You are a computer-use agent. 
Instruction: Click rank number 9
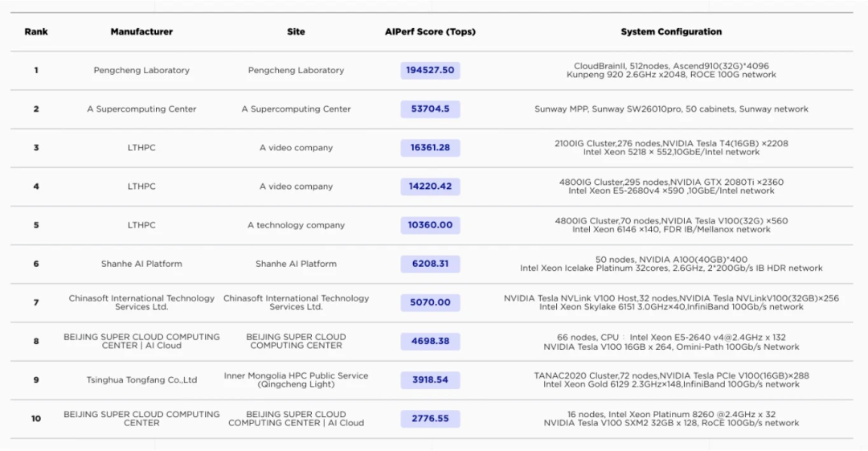[x=36, y=380]
